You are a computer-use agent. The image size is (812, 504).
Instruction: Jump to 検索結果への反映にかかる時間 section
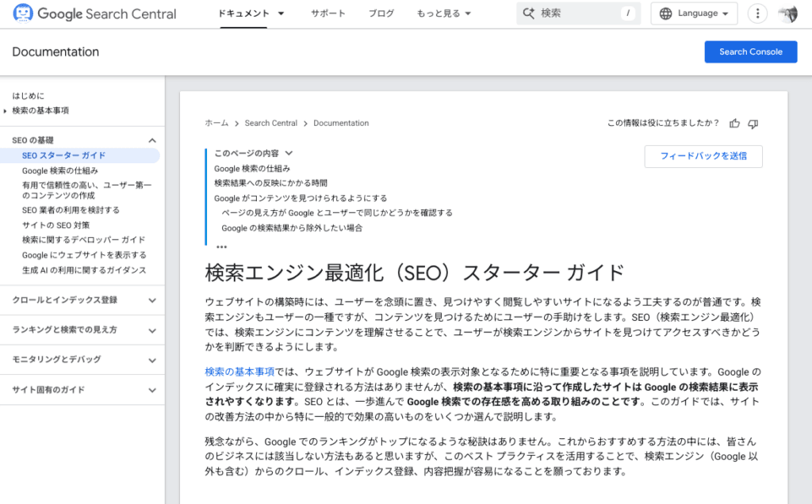pyautogui.click(x=271, y=183)
